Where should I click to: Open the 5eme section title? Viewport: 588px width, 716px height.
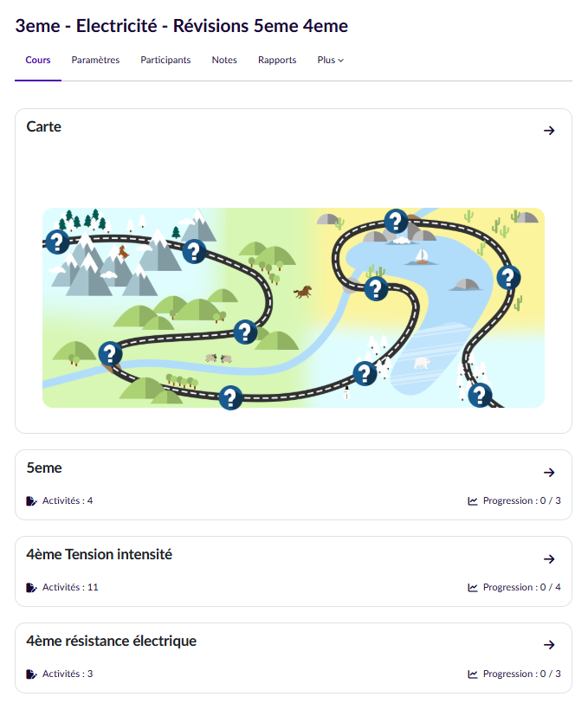pos(44,468)
